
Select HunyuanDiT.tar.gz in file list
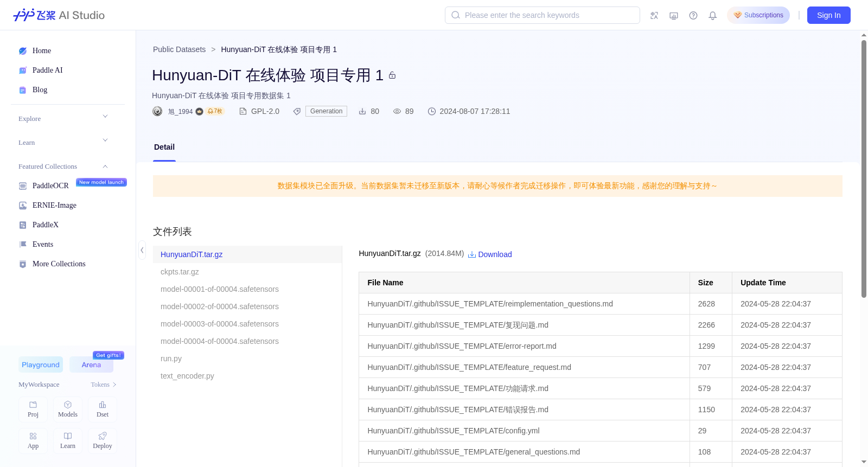pyautogui.click(x=247, y=254)
